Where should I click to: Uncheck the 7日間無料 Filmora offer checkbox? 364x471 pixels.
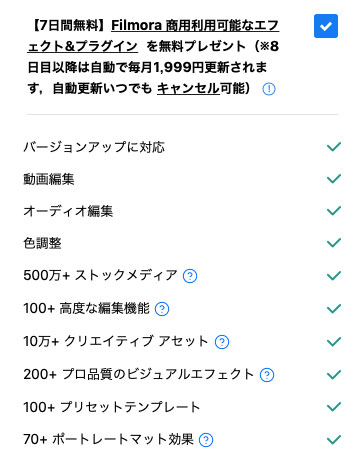[x=326, y=26]
